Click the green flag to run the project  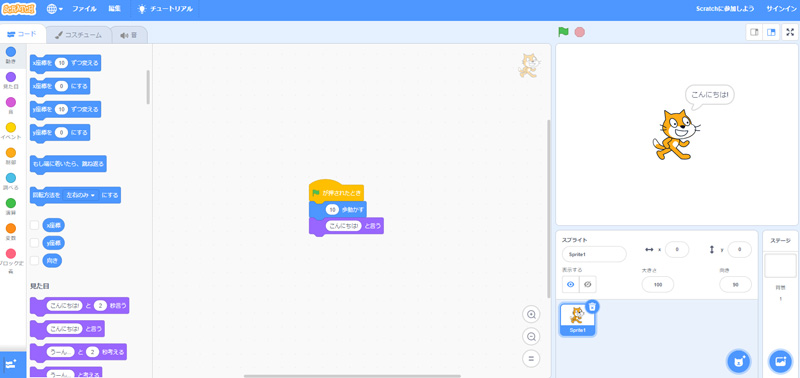563,32
